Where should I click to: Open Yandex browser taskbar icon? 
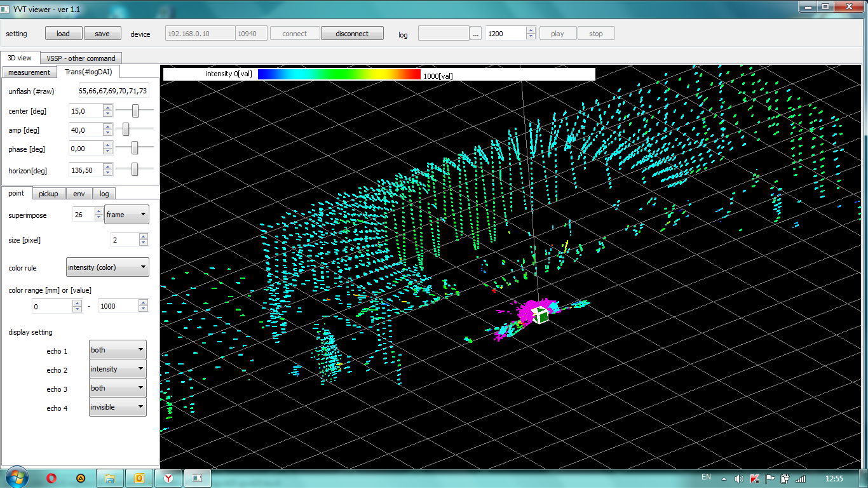click(168, 478)
